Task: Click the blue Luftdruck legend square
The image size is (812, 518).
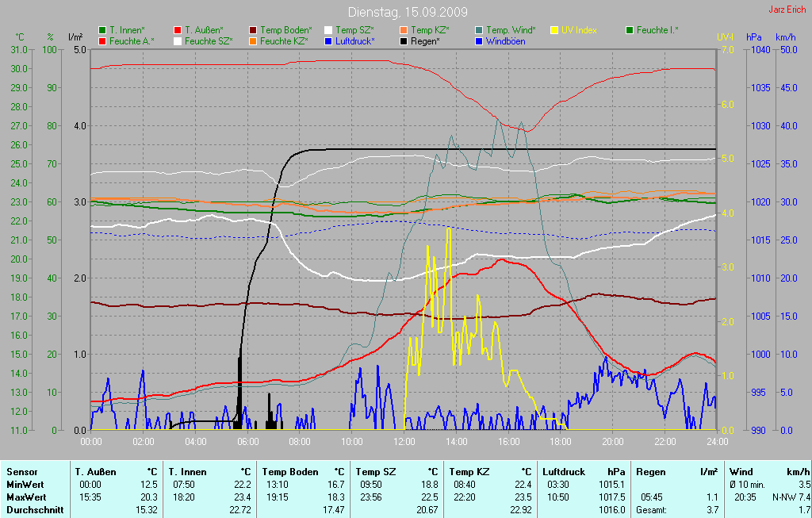Action: (x=328, y=40)
